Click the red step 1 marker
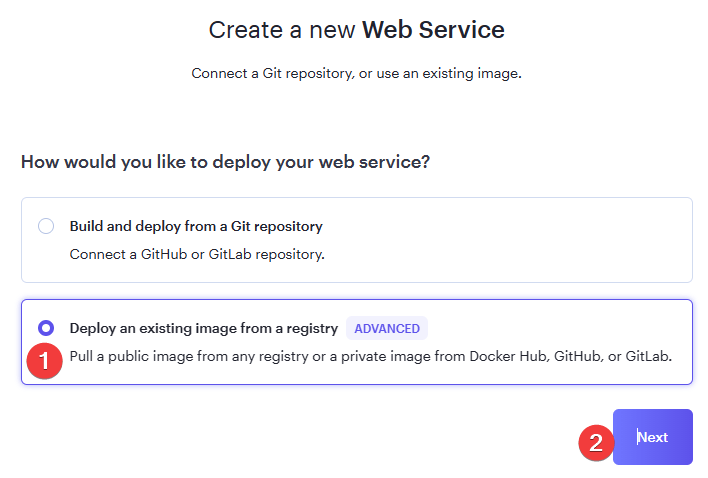 pyautogui.click(x=45, y=360)
